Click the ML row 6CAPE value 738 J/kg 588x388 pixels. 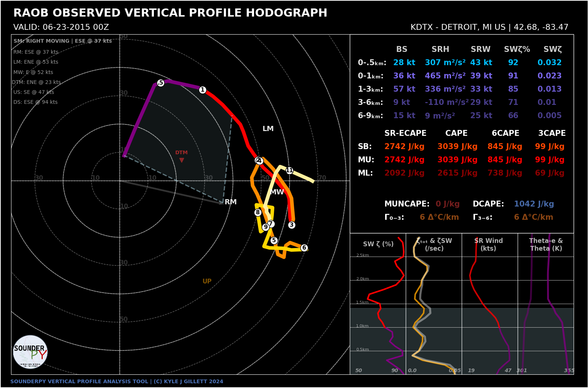(505, 173)
